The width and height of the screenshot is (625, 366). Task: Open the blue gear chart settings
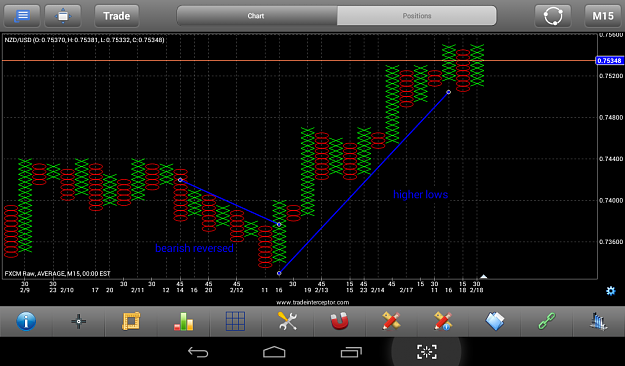tap(611, 291)
